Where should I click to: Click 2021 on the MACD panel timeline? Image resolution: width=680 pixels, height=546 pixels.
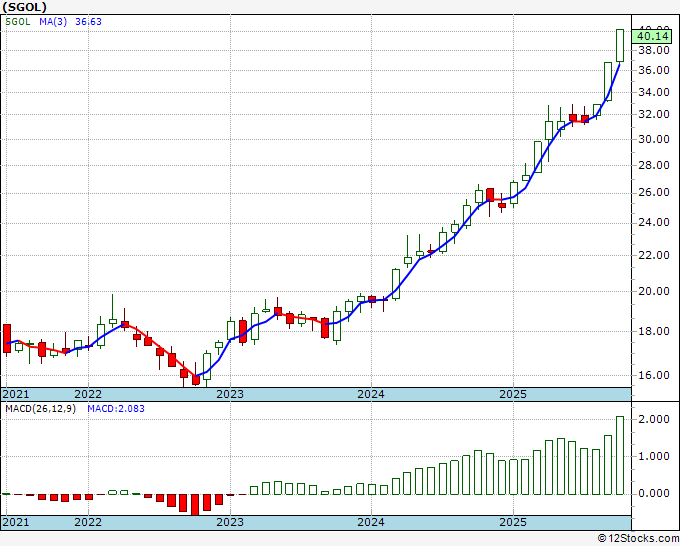16,522
